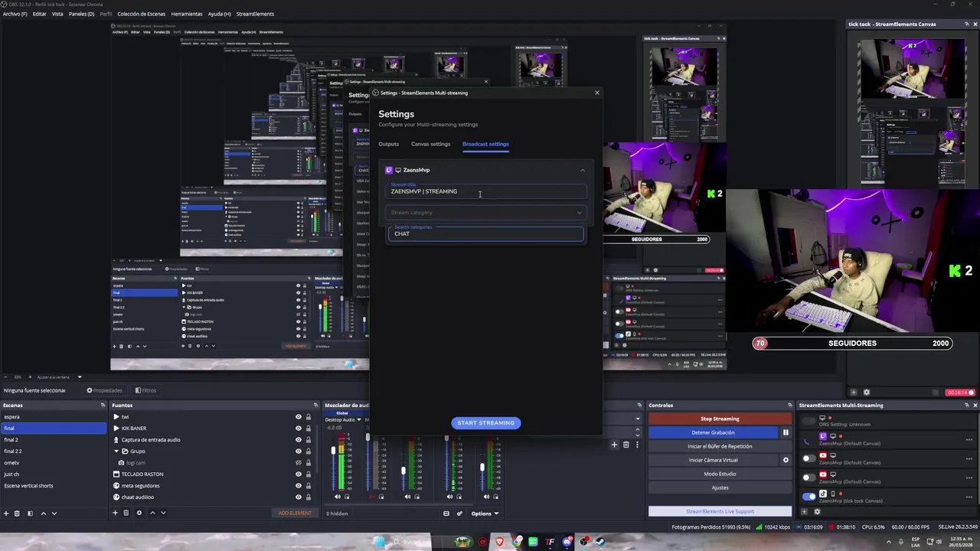The height and width of the screenshot is (551, 980).
Task: Open Stream category dropdown
Action: coord(485,213)
